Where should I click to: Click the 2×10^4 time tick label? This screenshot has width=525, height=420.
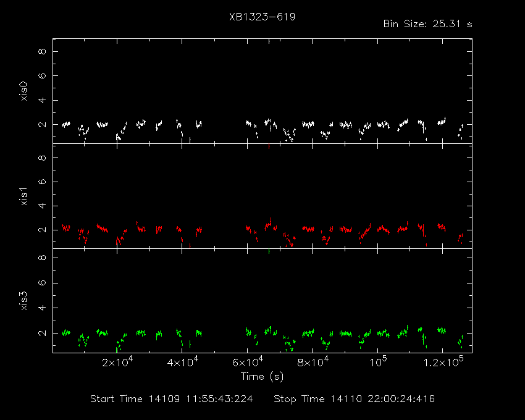tap(117, 362)
